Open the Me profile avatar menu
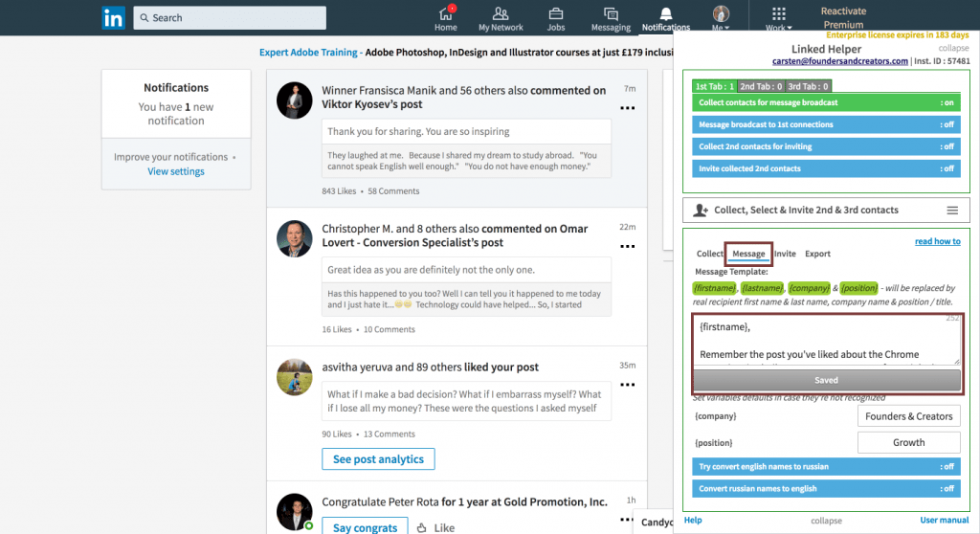 (721, 17)
